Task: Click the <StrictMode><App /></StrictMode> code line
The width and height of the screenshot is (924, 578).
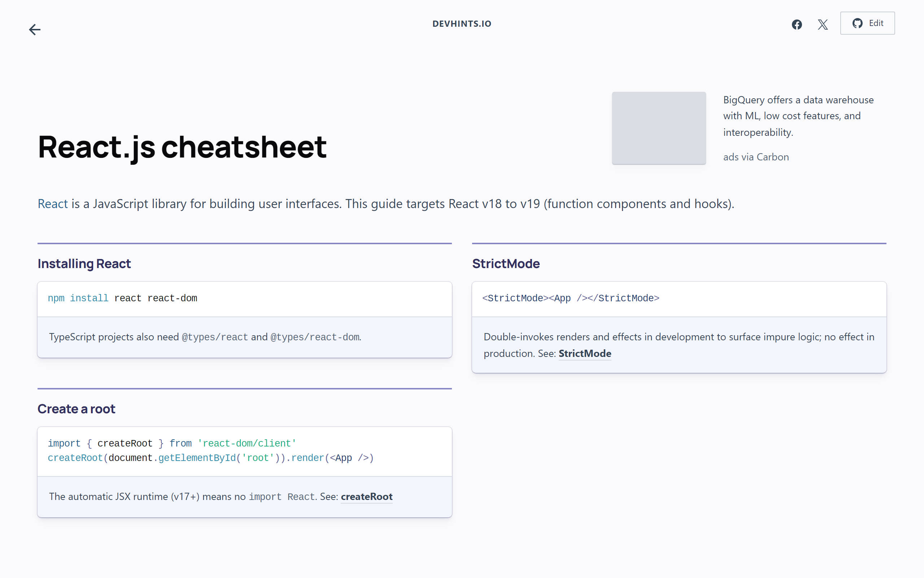Action: [x=570, y=298]
